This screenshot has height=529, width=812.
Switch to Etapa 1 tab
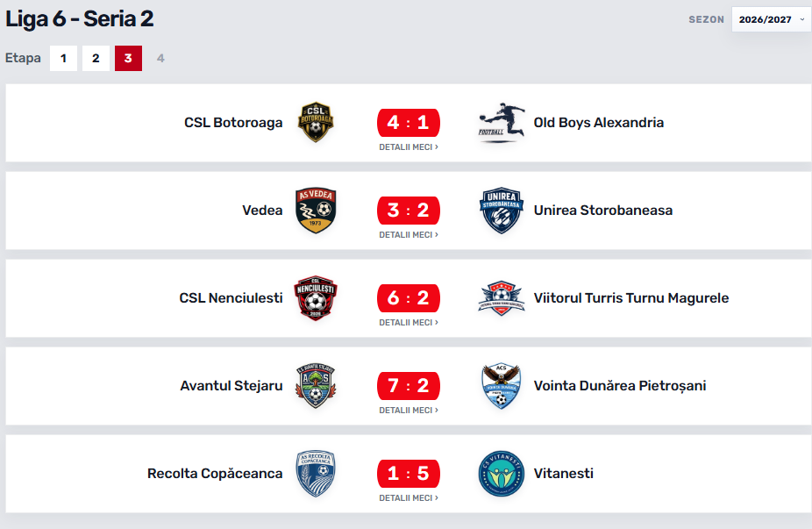coord(63,58)
